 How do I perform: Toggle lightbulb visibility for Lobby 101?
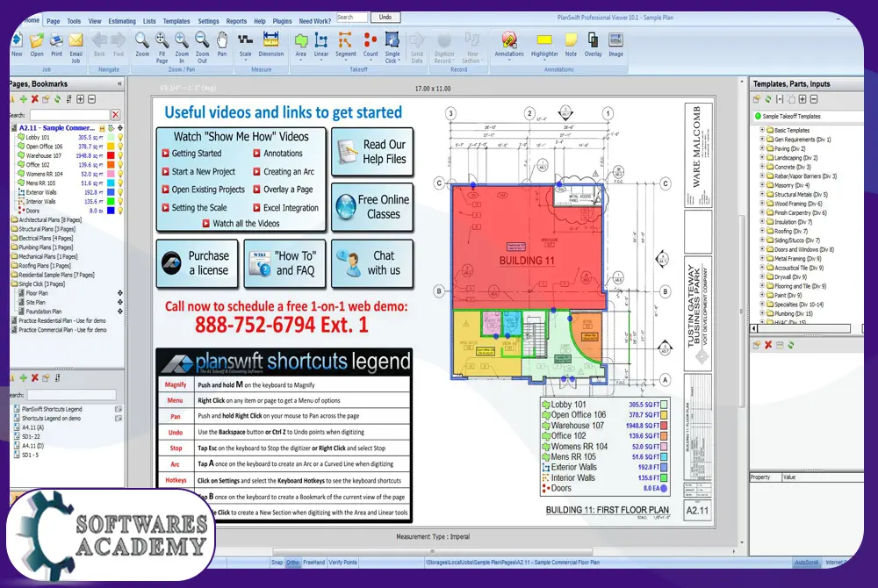point(119,137)
